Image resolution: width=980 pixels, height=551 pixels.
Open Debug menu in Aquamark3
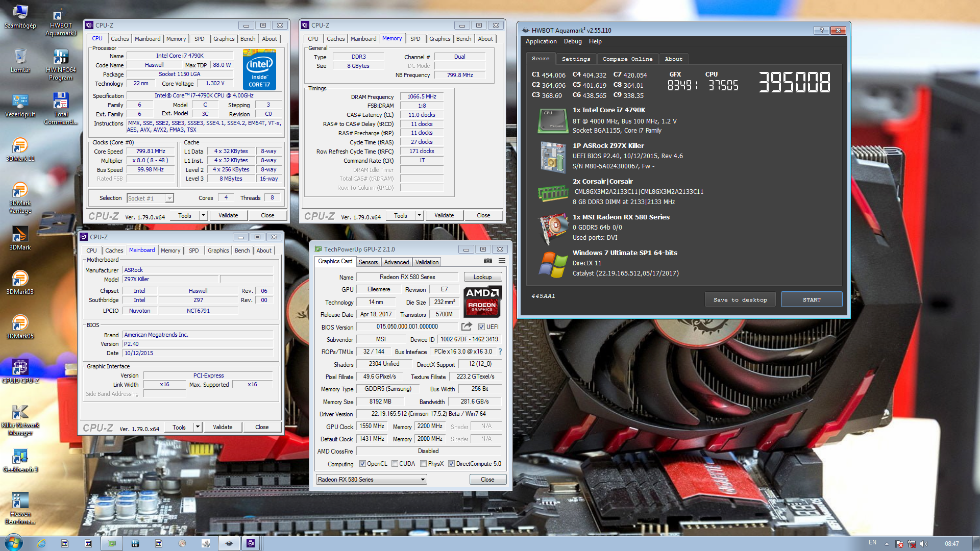[x=573, y=41]
